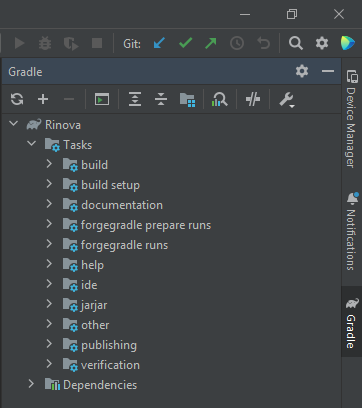Toggle offline mode in Gradle toolbar
The height and width of the screenshot is (408, 362).
[x=253, y=99]
